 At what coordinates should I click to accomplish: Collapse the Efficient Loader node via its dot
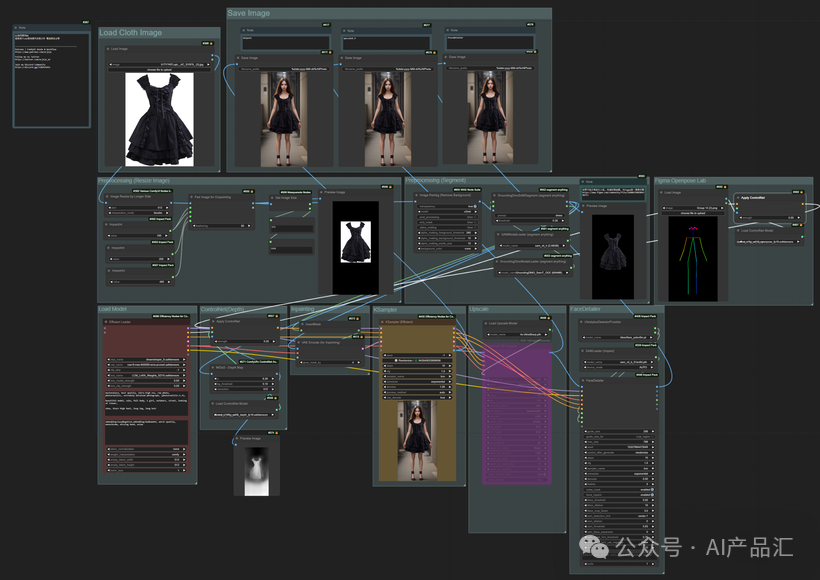(x=105, y=322)
